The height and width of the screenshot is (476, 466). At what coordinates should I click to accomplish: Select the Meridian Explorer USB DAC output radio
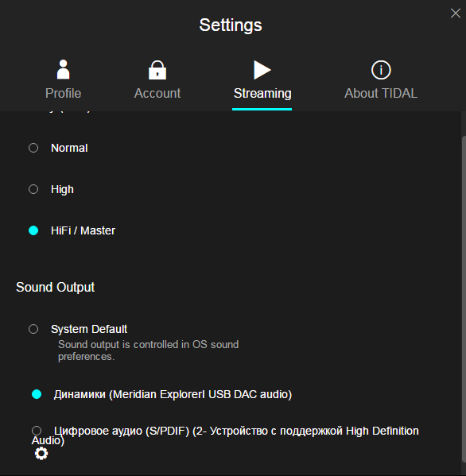tap(37, 394)
